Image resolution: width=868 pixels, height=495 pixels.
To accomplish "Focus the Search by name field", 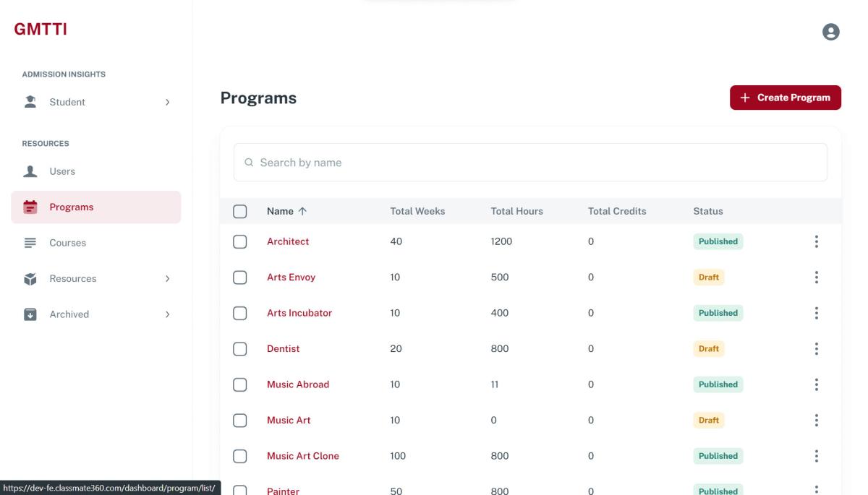I will pyautogui.click(x=530, y=163).
